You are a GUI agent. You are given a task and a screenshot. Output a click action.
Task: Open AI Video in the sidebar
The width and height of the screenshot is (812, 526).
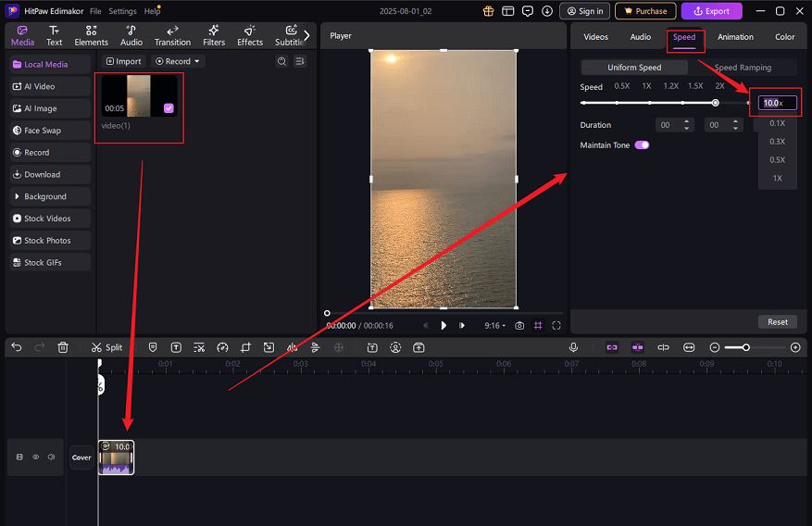[x=50, y=86]
